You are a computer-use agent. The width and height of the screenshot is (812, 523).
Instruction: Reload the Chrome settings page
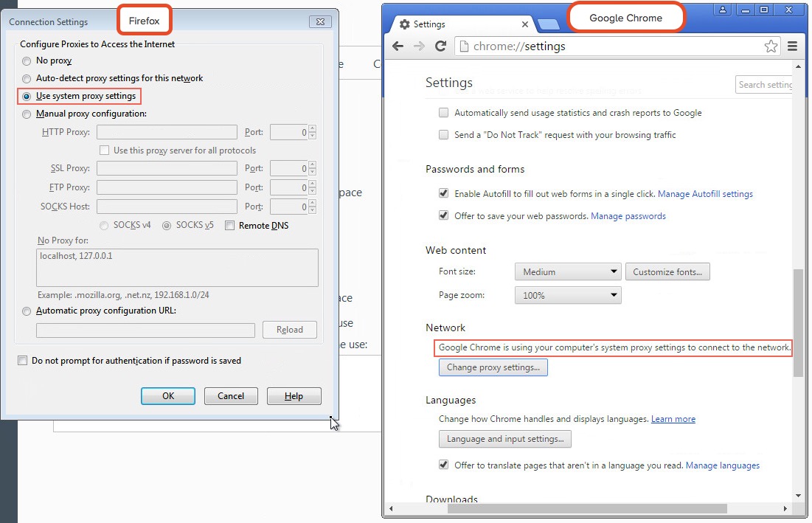coord(441,46)
